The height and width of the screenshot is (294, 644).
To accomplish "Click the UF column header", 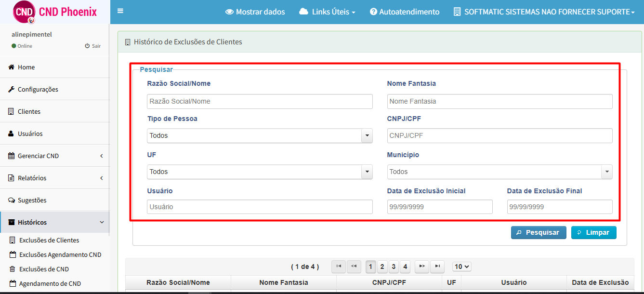I will (451, 282).
